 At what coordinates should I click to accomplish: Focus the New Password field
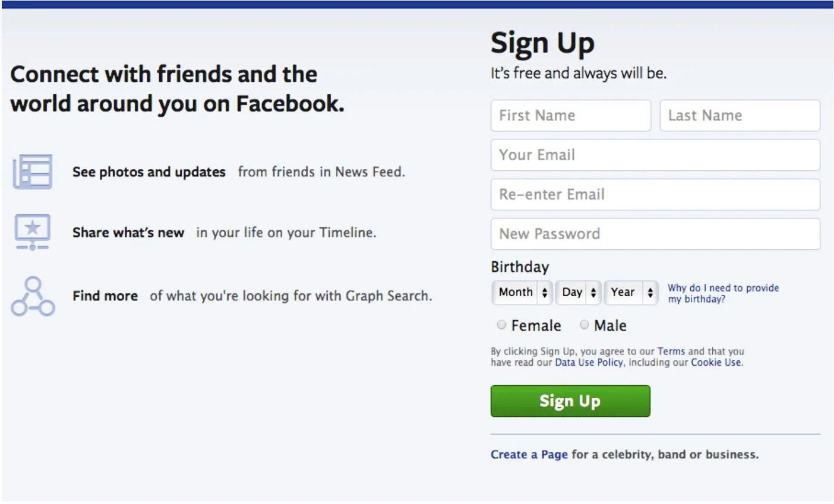(655, 234)
